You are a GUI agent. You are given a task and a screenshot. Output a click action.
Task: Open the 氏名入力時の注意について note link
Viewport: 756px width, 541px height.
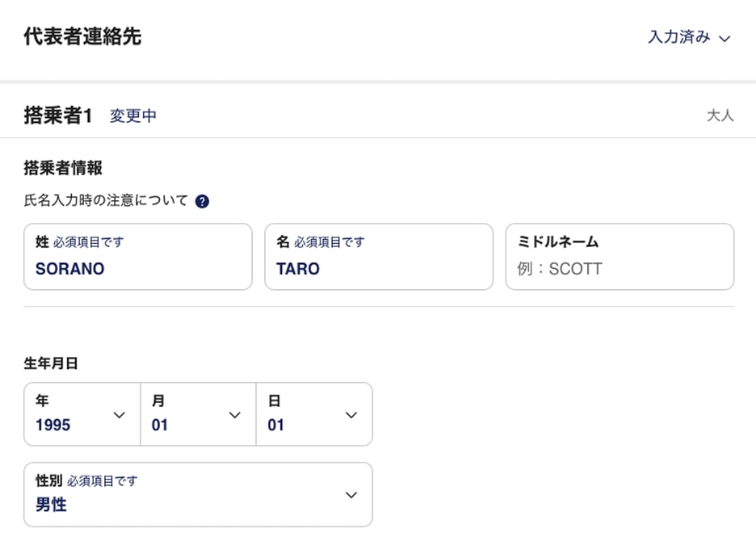(106, 200)
